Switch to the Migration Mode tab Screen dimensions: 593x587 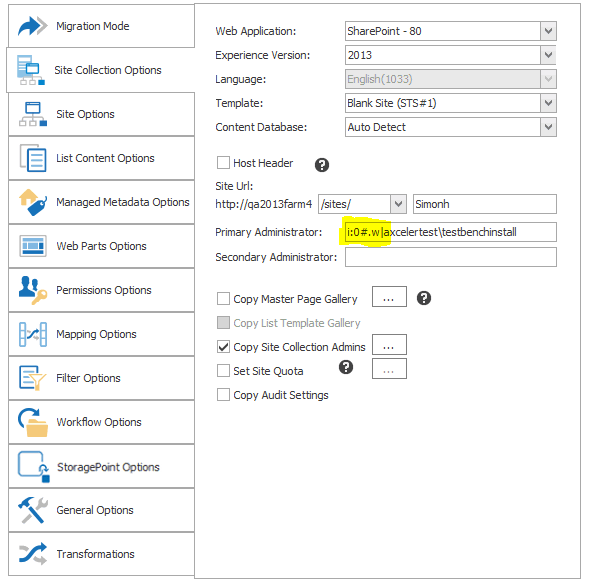[x=101, y=26]
